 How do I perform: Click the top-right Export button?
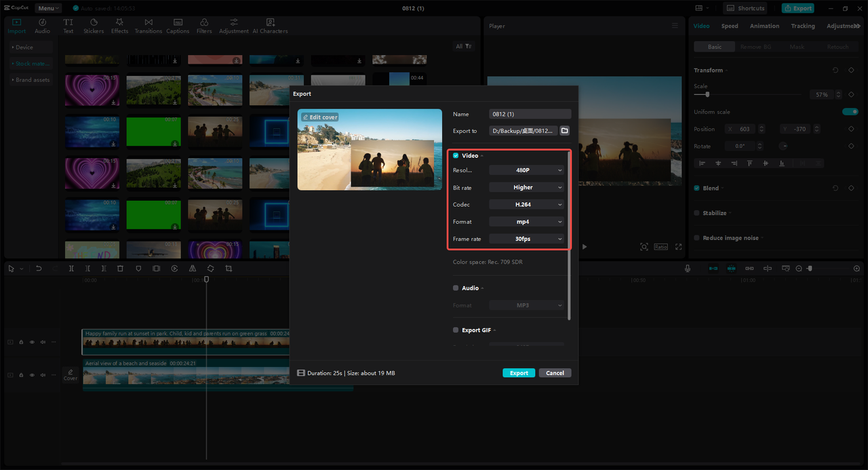[x=797, y=8]
